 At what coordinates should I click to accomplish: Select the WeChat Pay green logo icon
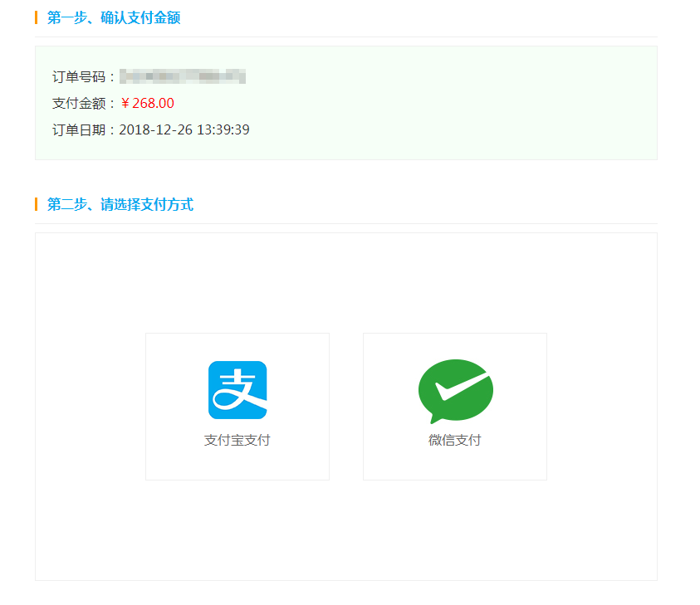(456, 391)
